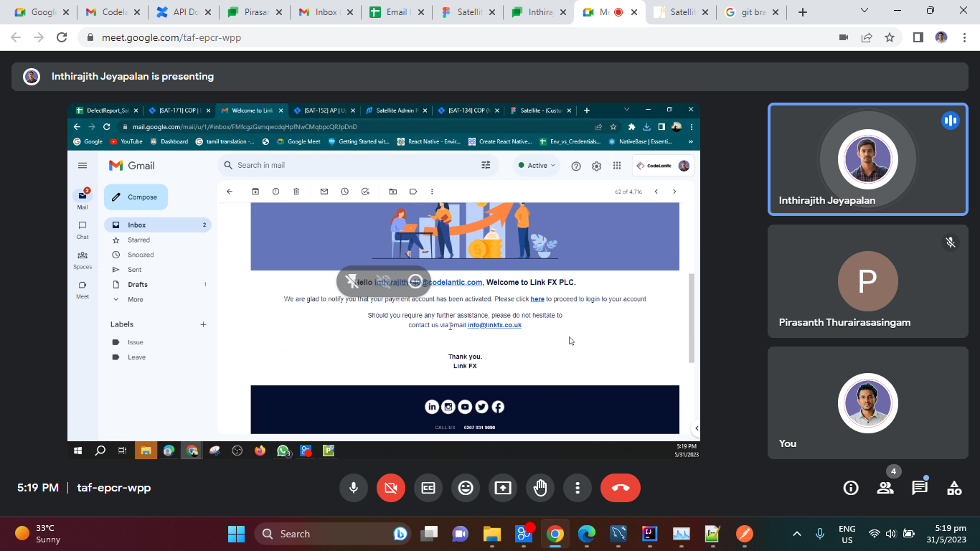980x551 pixels.
Task: Click the address bar meet.google.com/taf-epcr-wpp
Action: [x=171, y=37]
